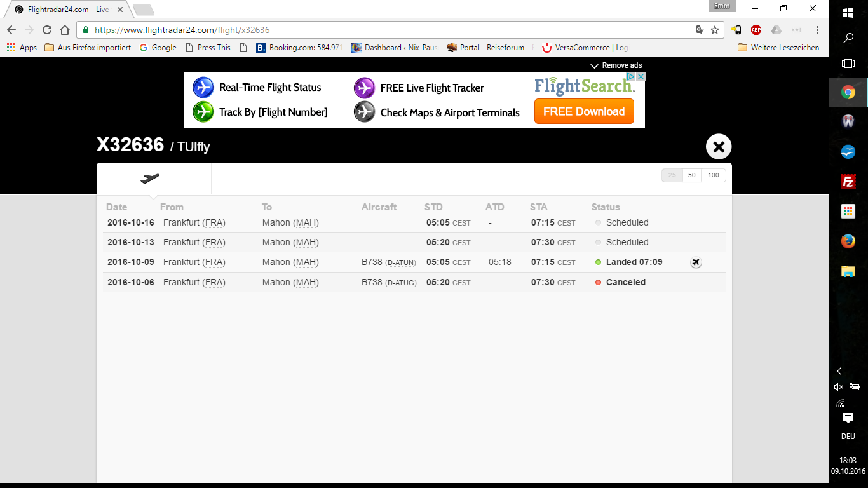Click the URL address bar field
The width and height of the screenshot is (868, 488).
coord(381,30)
